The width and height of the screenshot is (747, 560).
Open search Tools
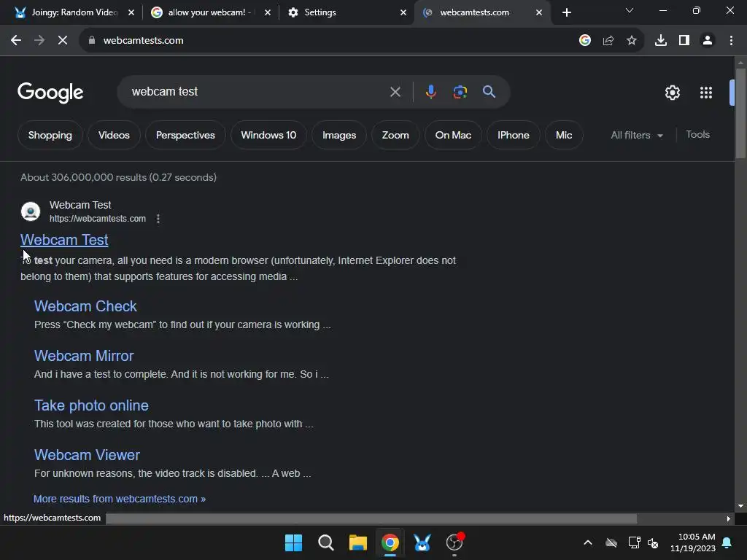pyautogui.click(x=697, y=135)
